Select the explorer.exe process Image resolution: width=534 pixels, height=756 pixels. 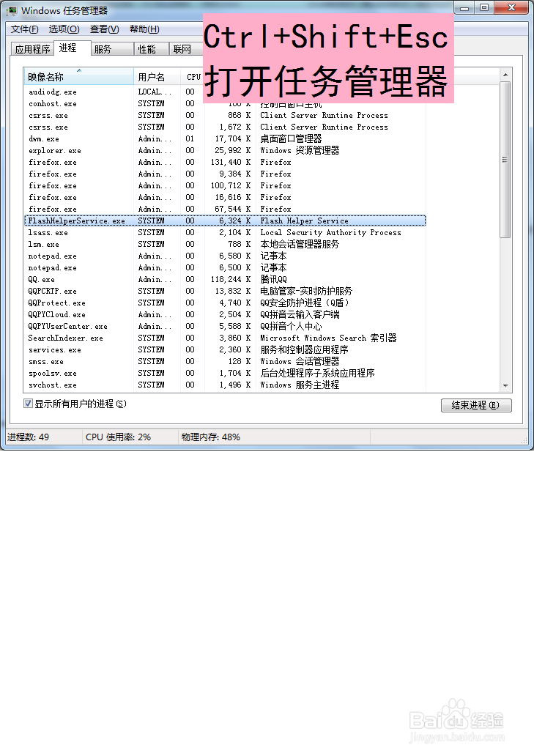[225, 150]
